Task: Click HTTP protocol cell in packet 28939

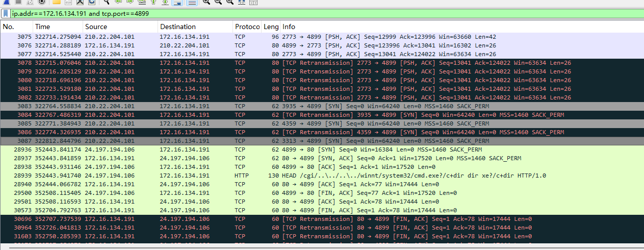Action: coord(242,176)
